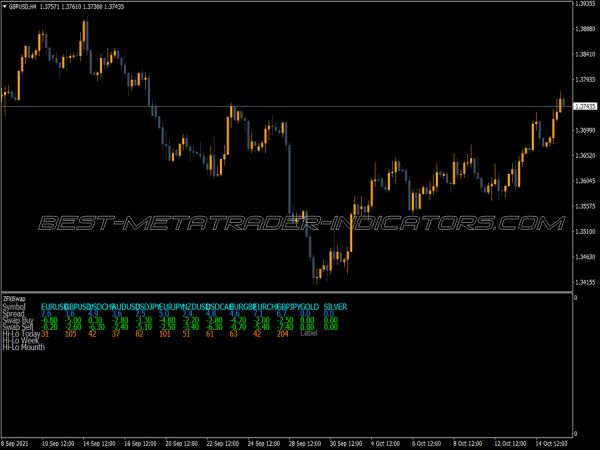
Task: Select the EURUSD column header
Action: pyautogui.click(x=55, y=306)
